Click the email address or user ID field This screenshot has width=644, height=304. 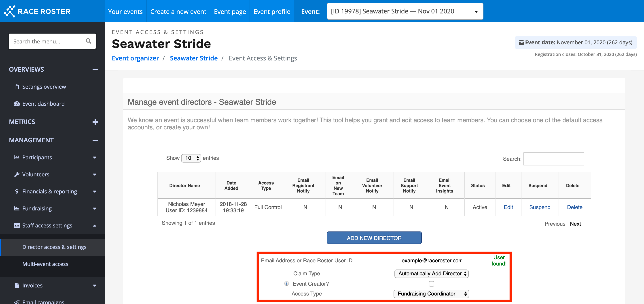tap(431, 261)
